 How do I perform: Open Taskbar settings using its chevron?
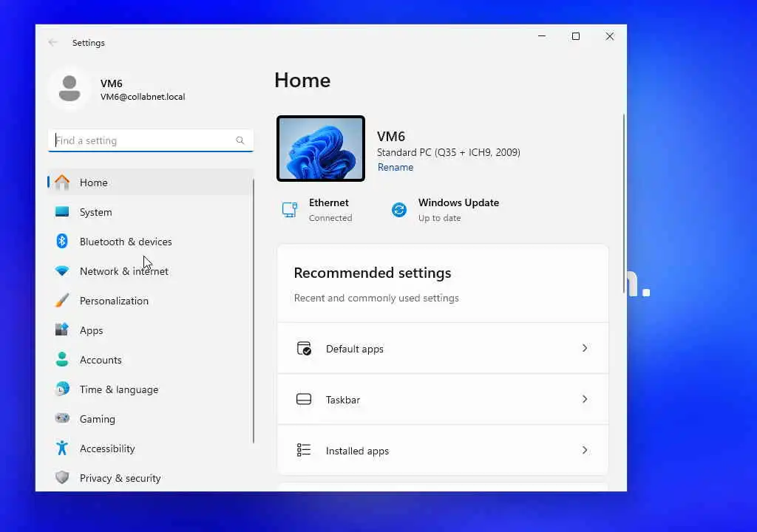pos(585,399)
